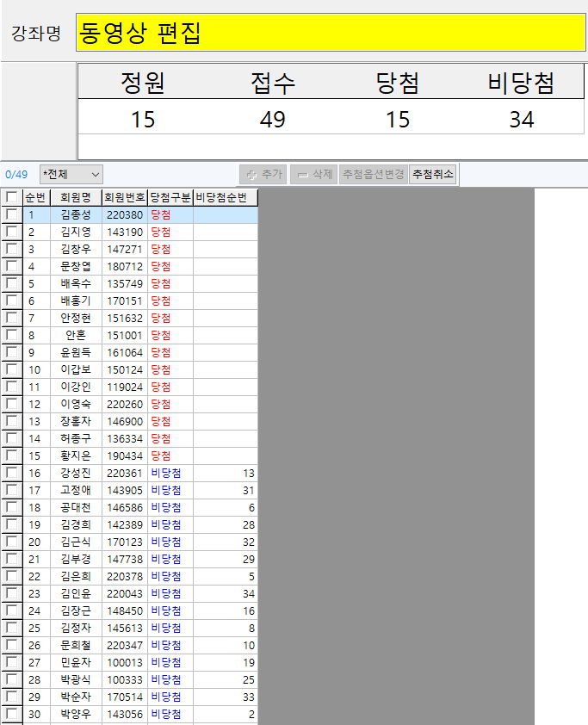Image resolution: width=588 pixels, height=725 pixels.
Task: Click the 추첨옵션변경 button
Action: pyautogui.click(x=373, y=174)
